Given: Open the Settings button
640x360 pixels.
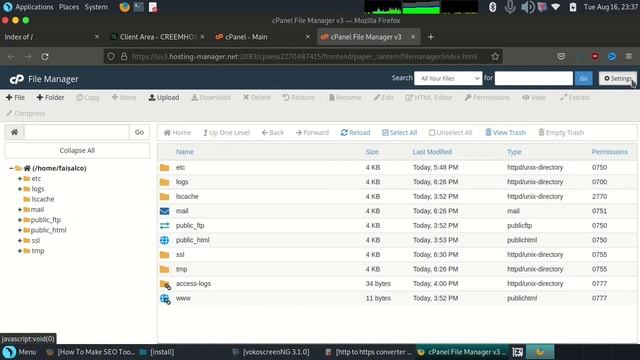Looking at the screenshot, I should (x=618, y=78).
